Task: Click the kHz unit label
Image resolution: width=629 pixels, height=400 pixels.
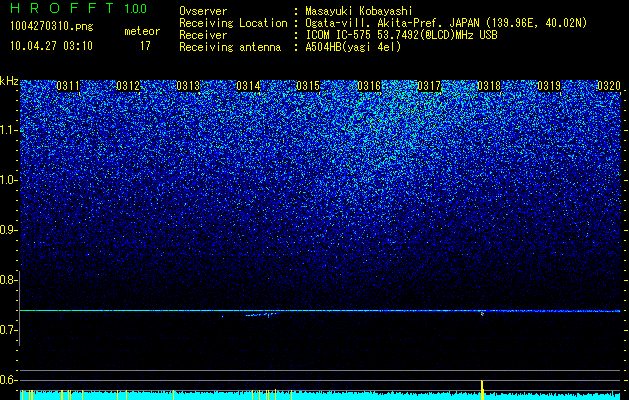Action: coord(9,81)
